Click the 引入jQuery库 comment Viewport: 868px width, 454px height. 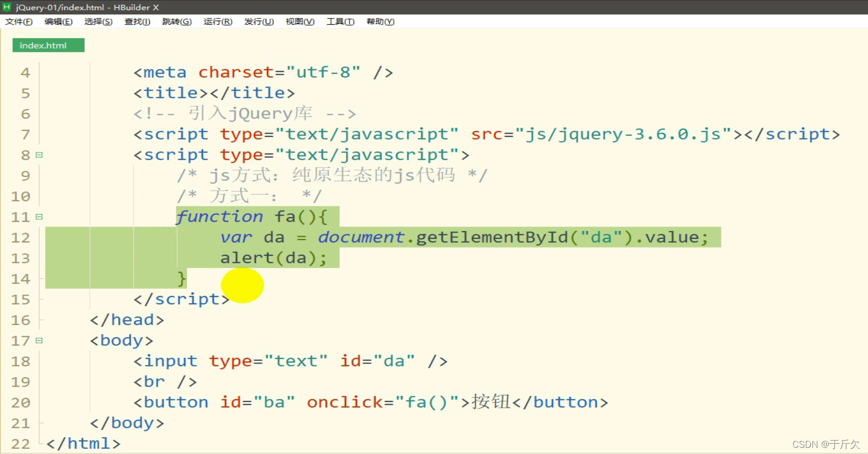tap(245, 113)
